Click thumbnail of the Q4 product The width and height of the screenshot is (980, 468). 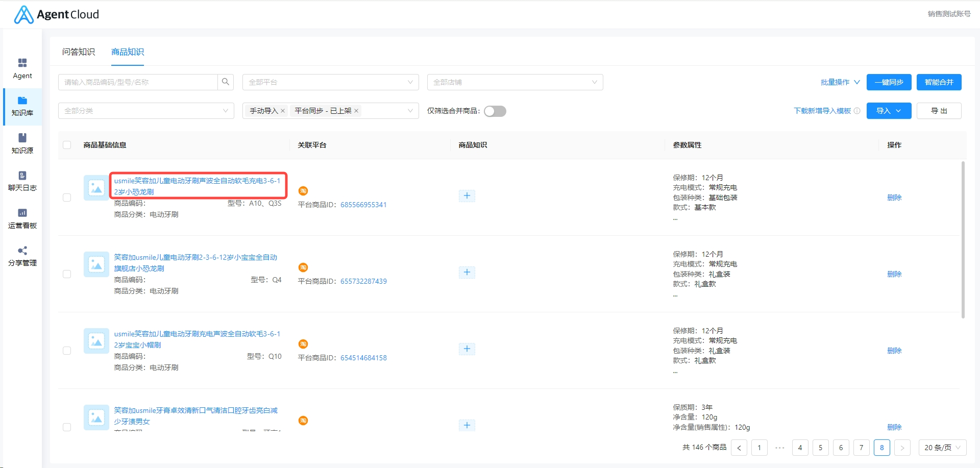[96, 264]
